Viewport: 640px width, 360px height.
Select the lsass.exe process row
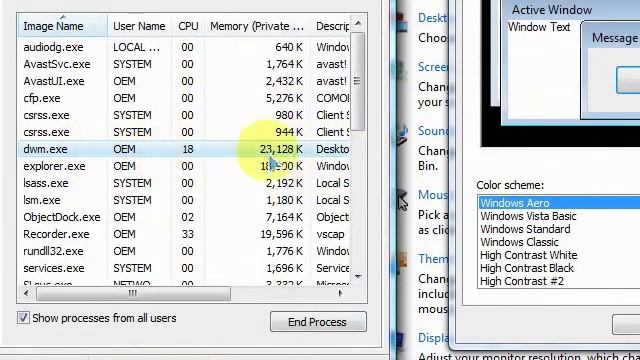coord(184,183)
